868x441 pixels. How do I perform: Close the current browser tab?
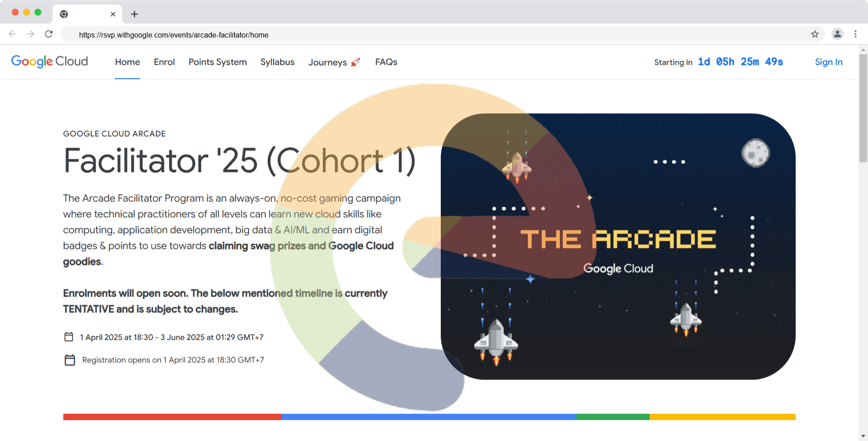113,14
